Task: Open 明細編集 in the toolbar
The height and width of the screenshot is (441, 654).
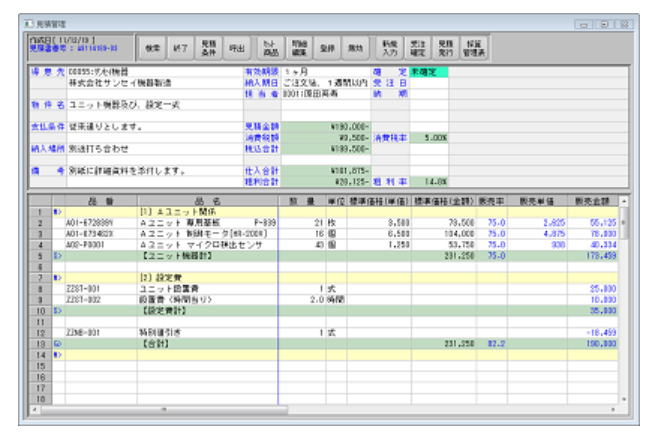Action: tap(299, 47)
